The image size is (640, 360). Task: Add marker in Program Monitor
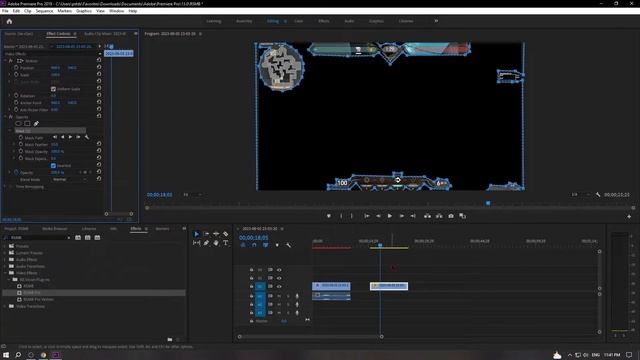[x=329, y=216]
